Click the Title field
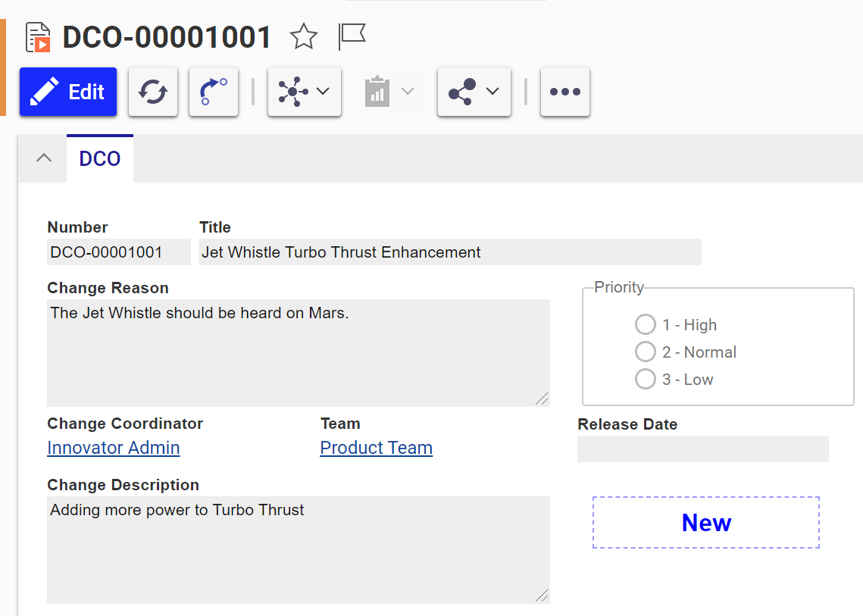863x616 pixels. tap(450, 252)
